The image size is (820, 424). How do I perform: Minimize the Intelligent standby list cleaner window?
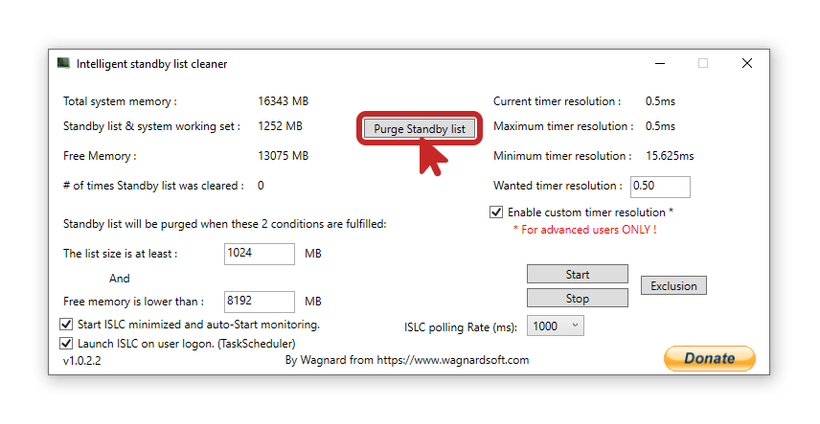point(658,64)
